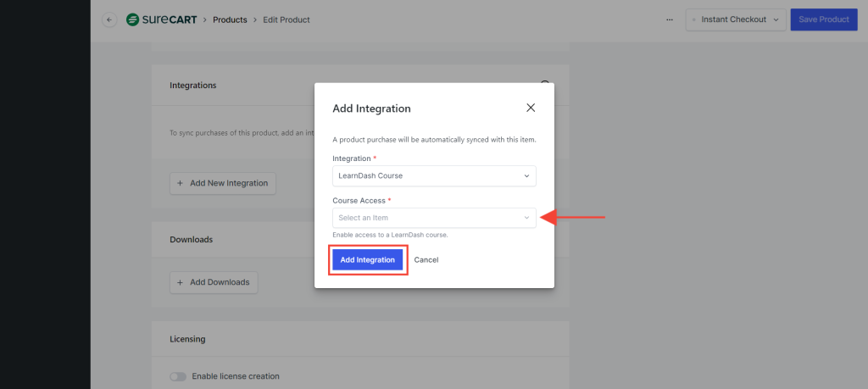Click the Downloads section heading

click(191, 240)
